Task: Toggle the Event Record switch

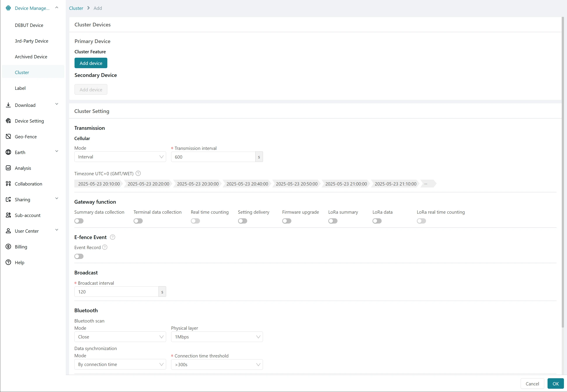Action: [x=79, y=256]
